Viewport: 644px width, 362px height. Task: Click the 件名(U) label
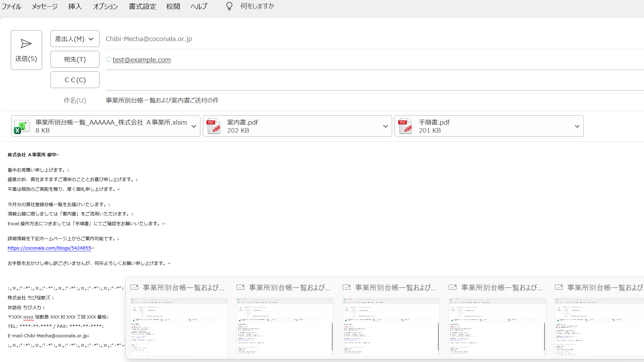(75, 100)
